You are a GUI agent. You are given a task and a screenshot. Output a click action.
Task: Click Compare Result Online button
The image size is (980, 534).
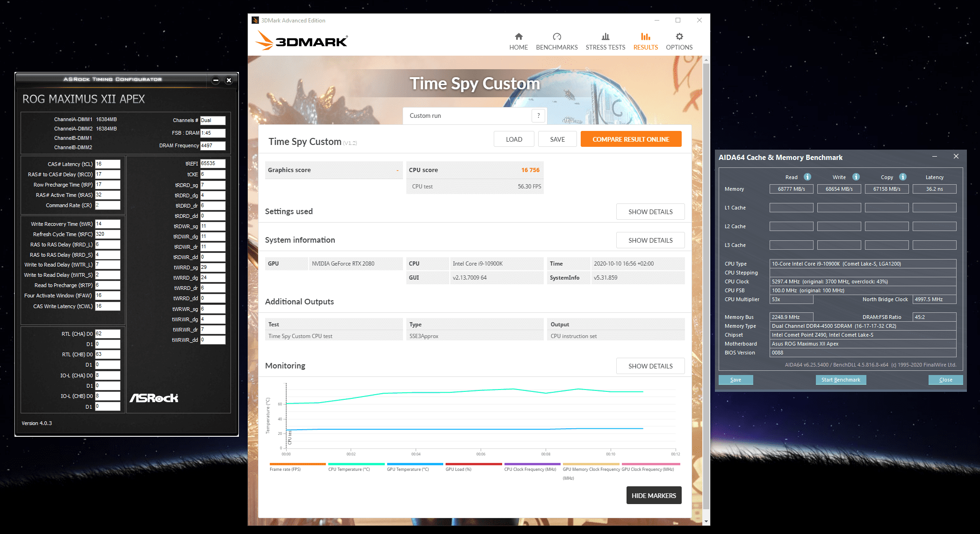coord(630,139)
